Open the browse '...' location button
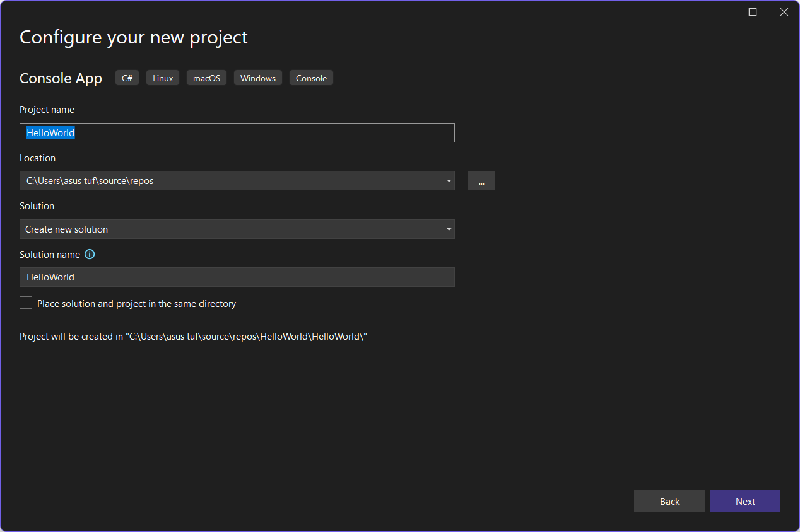 click(x=481, y=181)
